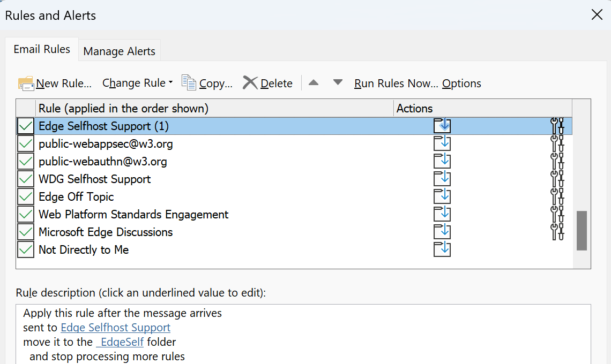The image size is (611, 364).
Task: Click wrench tools icon for Web Platform Standards Engagement
Action: pos(557,214)
